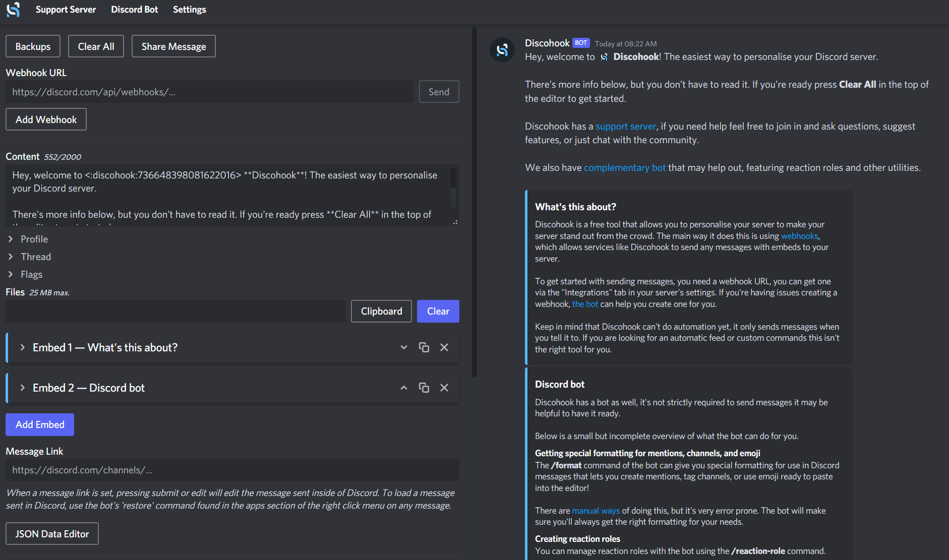Click the Content textarea scrollbar

pos(453,178)
